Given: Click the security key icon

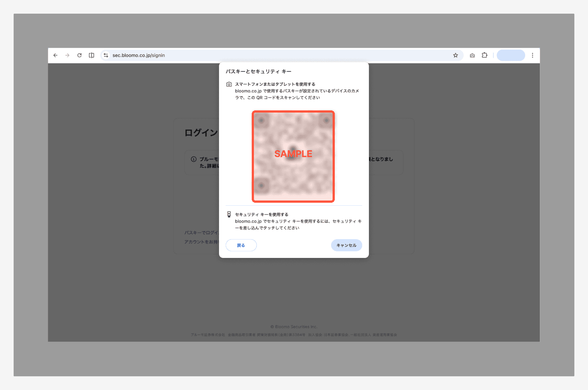Looking at the screenshot, I should click(229, 214).
